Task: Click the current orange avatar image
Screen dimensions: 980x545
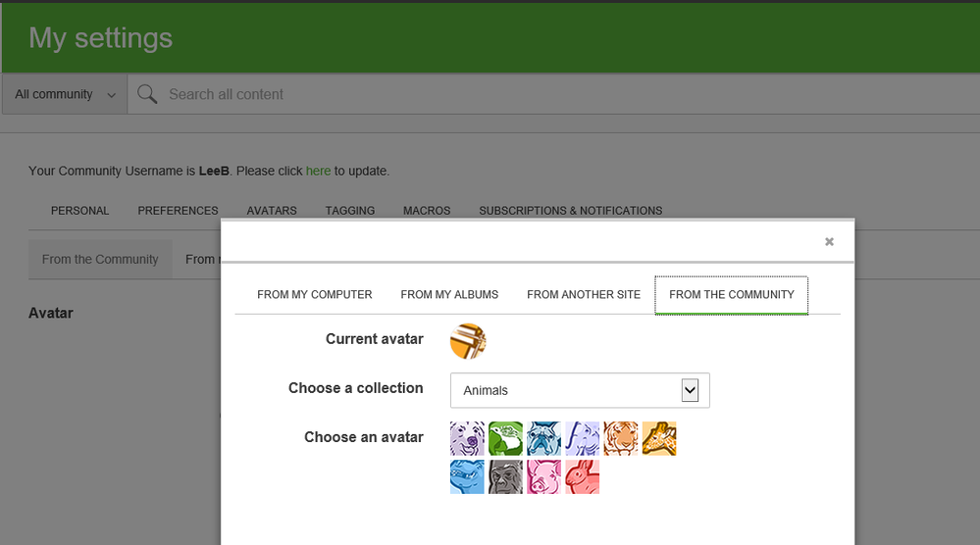Action: click(468, 341)
